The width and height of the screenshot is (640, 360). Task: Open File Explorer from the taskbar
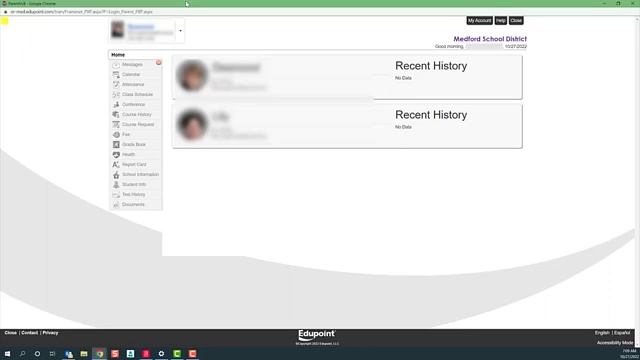(x=84, y=354)
